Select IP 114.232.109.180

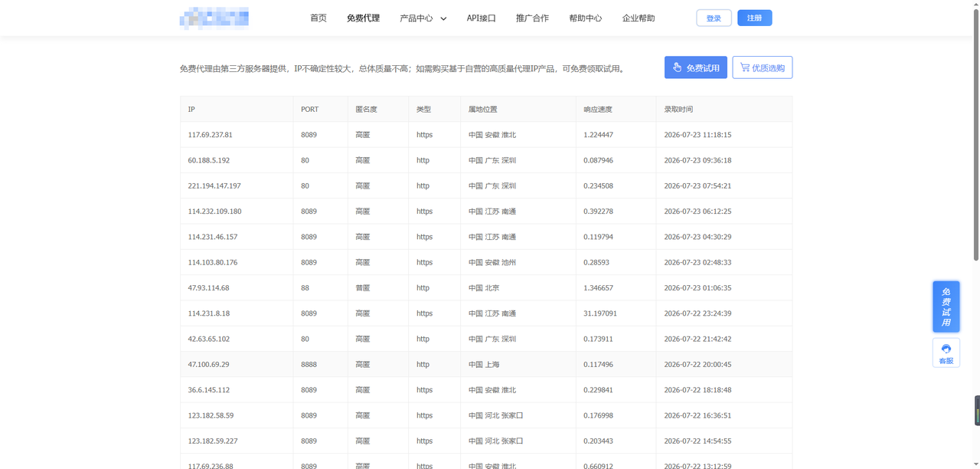tap(214, 212)
